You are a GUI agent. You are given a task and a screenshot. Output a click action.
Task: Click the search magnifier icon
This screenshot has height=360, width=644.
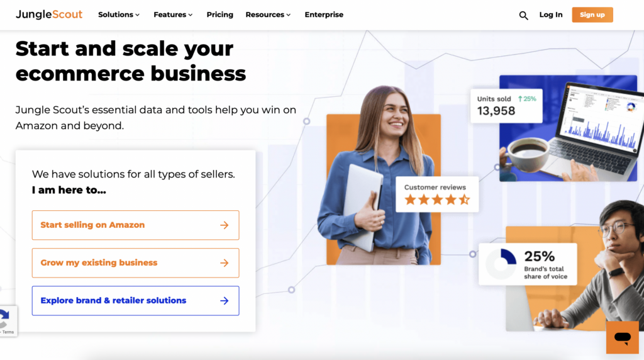coord(523,16)
